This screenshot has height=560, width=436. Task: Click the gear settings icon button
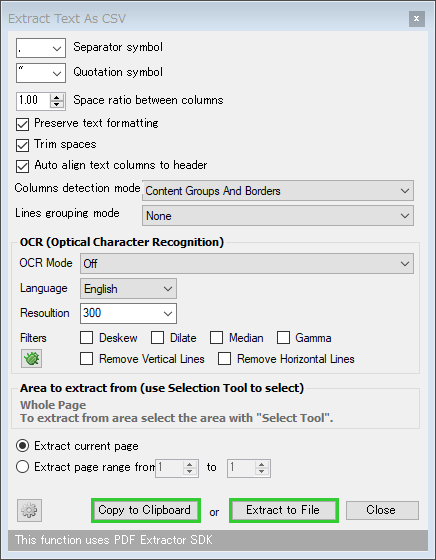(29, 510)
